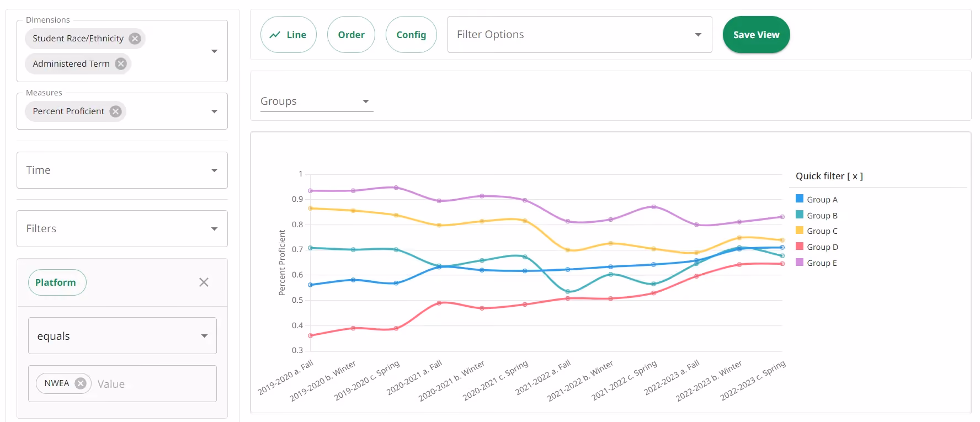
Task: Toggle Group D in chart legend
Action: click(817, 247)
